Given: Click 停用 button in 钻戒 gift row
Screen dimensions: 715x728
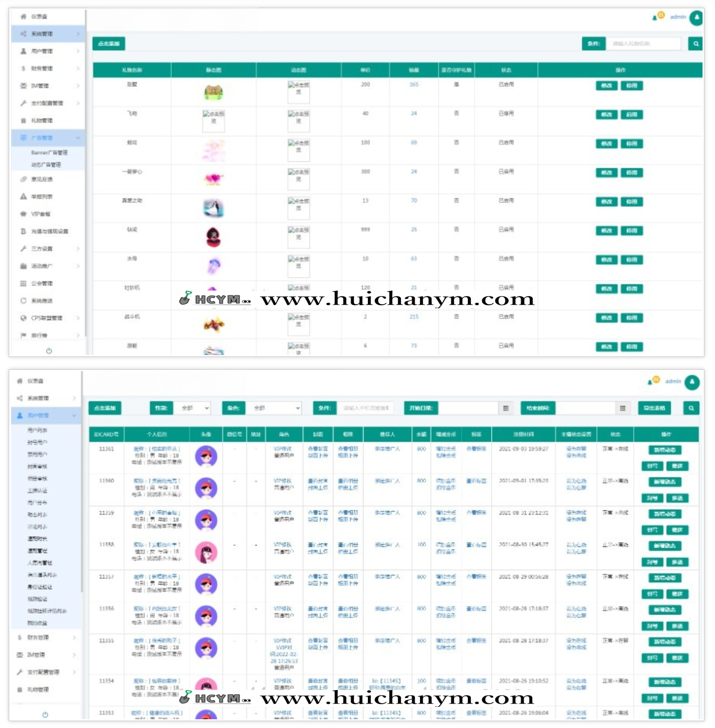Looking at the screenshot, I should point(632,231).
